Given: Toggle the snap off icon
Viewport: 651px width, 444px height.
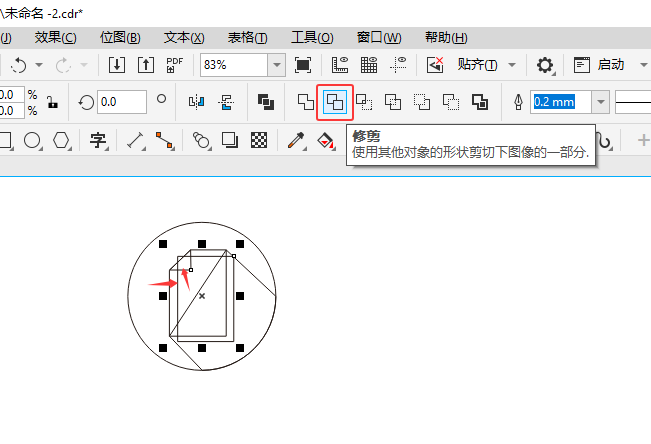Looking at the screenshot, I should click(435, 65).
